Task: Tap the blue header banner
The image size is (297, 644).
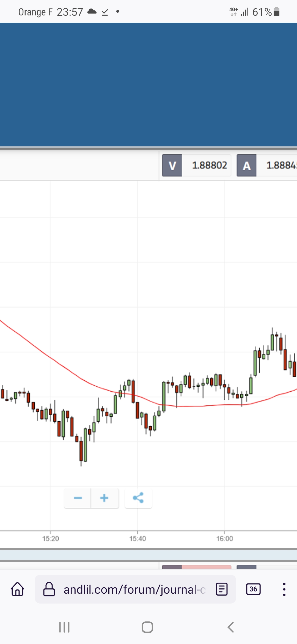Action: pos(148,84)
